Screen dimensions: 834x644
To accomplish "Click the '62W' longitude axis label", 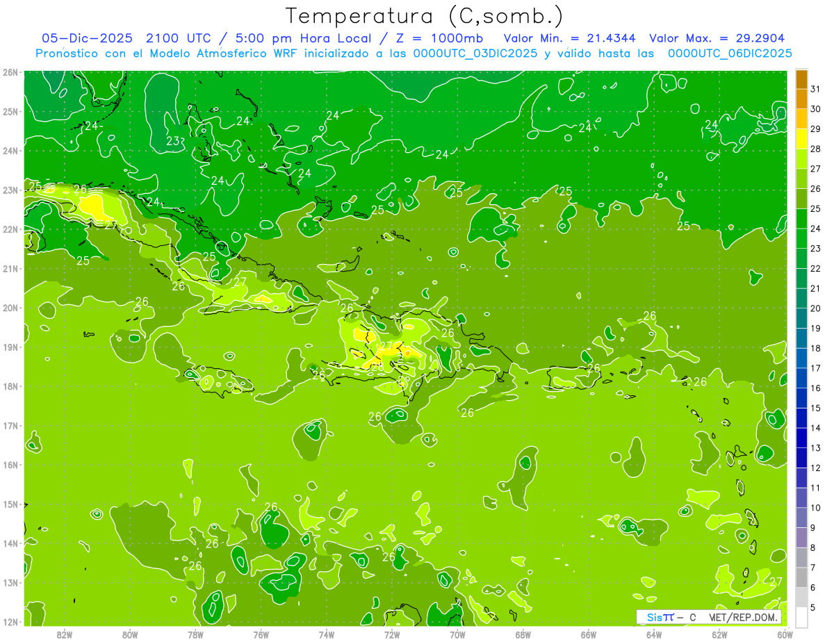I will coord(719,635).
